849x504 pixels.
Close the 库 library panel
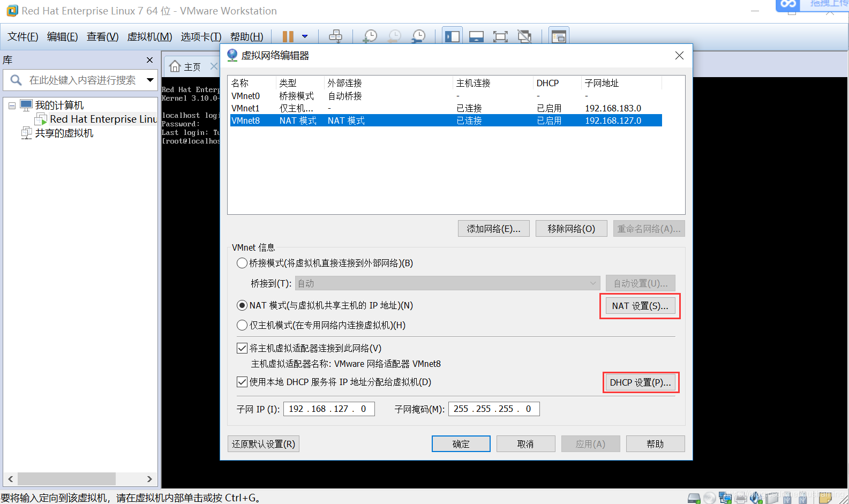pos(149,60)
